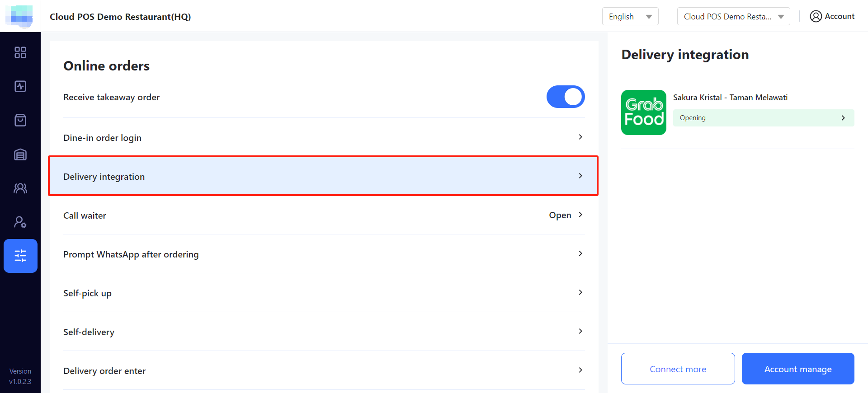The height and width of the screenshot is (393, 868).
Task: Open the dashboard grid icon in sidebar
Action: 20,52
